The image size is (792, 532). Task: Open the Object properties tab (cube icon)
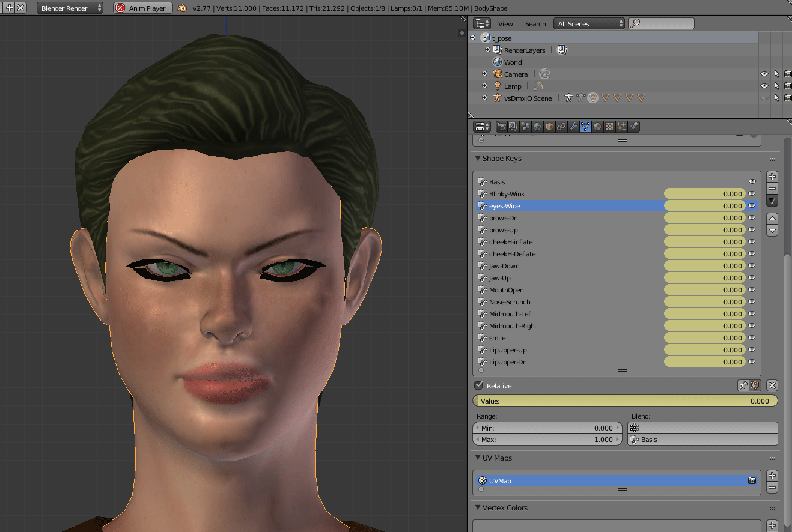click(549, 127)
